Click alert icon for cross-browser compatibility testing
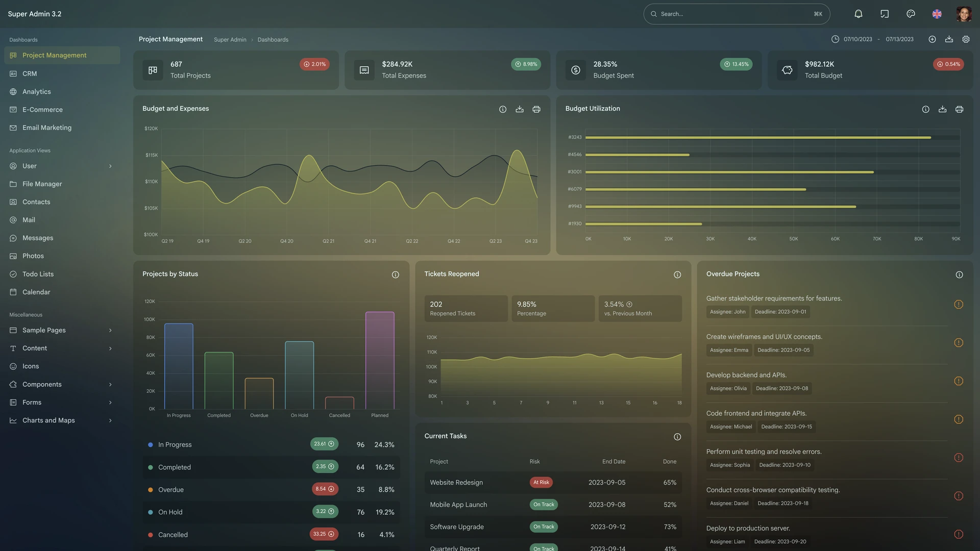This screenshot has width=980, height=551. (x=959, y=496)
